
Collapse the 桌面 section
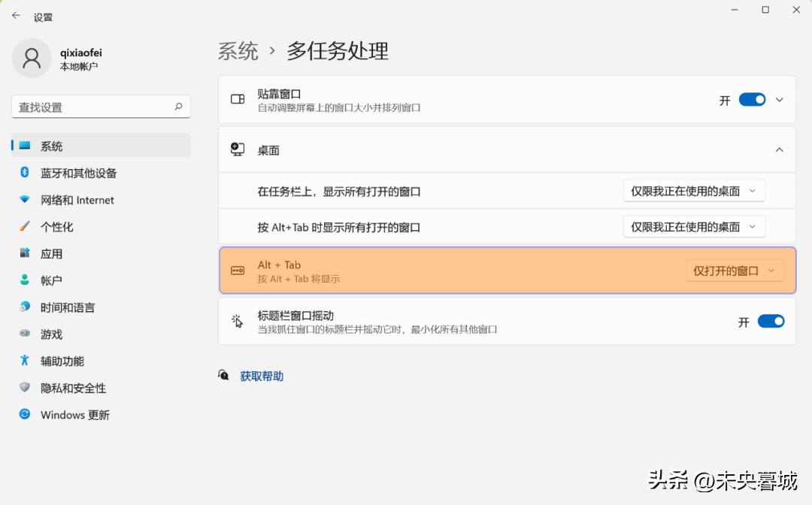(779, 149)
